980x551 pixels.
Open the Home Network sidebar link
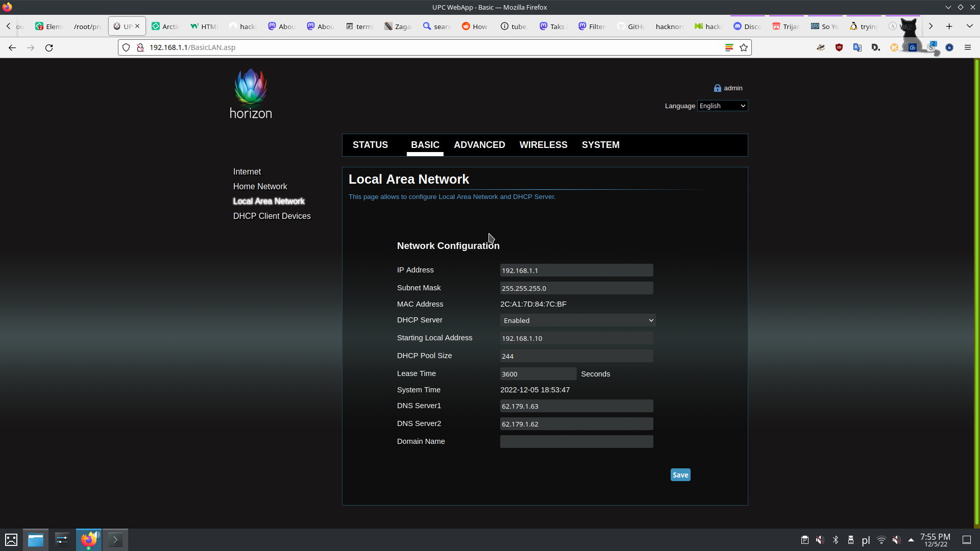click(x=260, y=187)
